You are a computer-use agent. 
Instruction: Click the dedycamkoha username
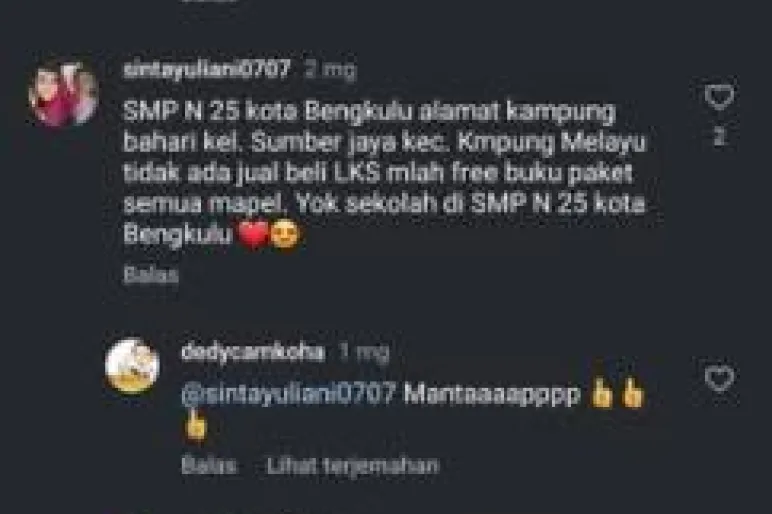(253, 352)
